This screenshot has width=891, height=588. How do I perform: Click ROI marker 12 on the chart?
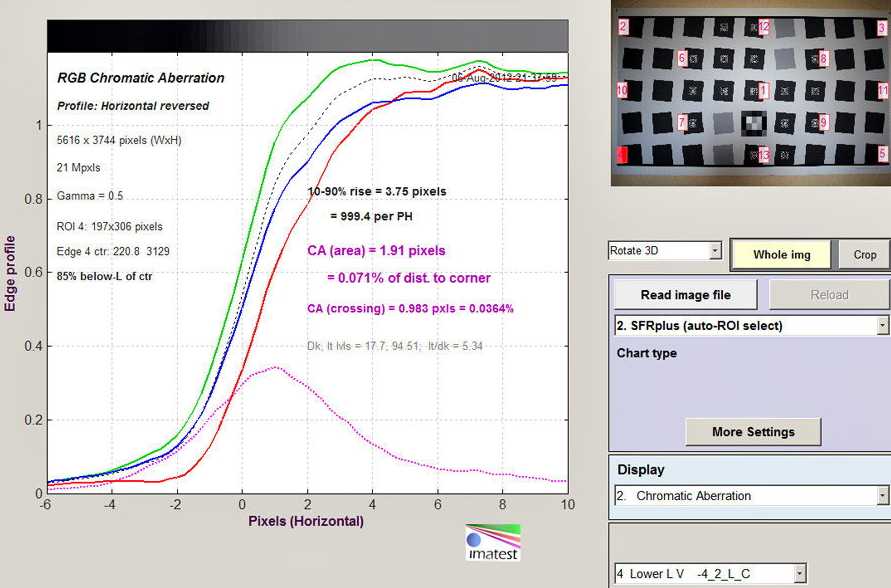764,27
